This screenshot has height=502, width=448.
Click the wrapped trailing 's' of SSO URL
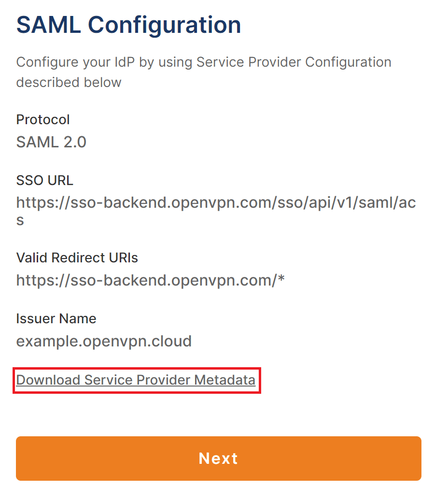click(20, 221)
